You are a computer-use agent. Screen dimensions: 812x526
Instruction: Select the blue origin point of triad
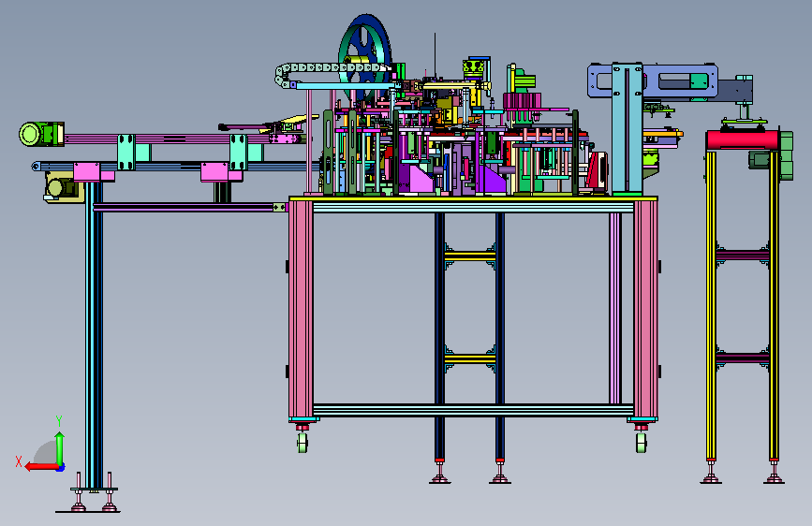point(61,468)
